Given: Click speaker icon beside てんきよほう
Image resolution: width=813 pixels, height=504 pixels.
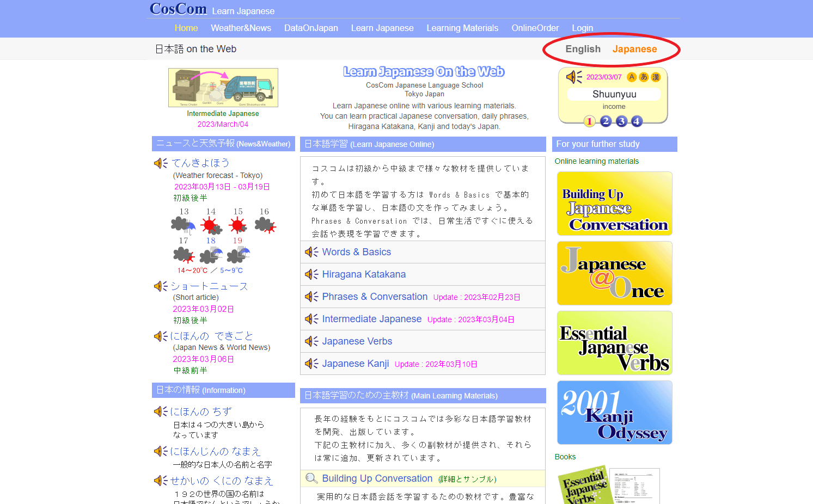Looking at the screenshot, I should tap(161, 163).
